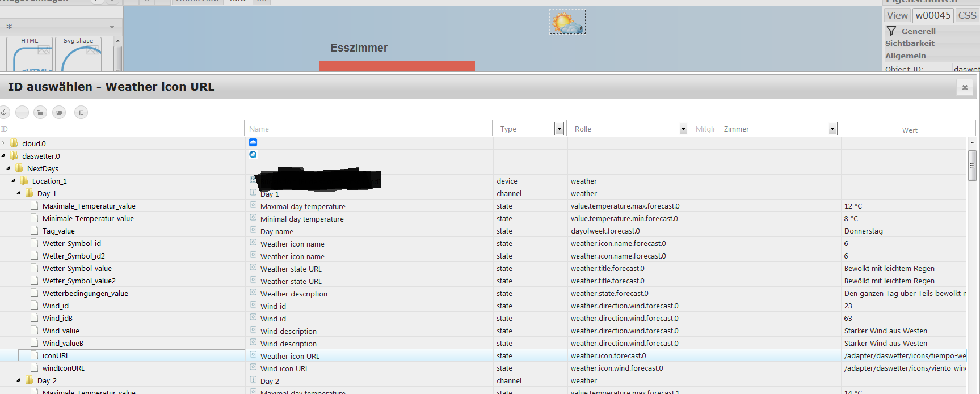980x394 pixels.
Task: Select the HTML widget thumbnail
Action: [x=30, y=54]
